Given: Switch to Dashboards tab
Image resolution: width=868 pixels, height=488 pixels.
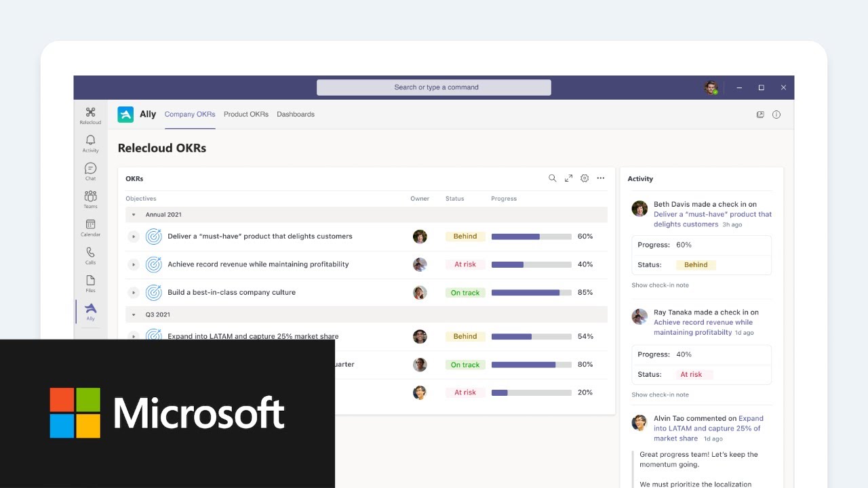Looking at the screenshot, I should click(296, 115).
